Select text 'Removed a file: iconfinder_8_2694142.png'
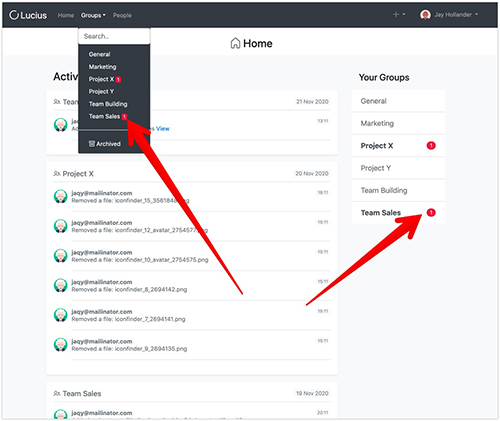 click(129, 289)
